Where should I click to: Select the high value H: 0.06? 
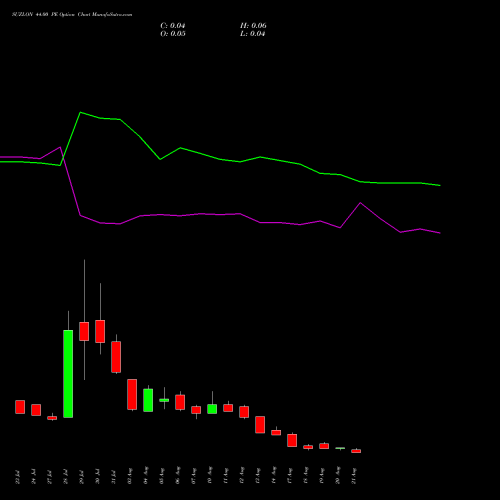(x=253, y=26)
